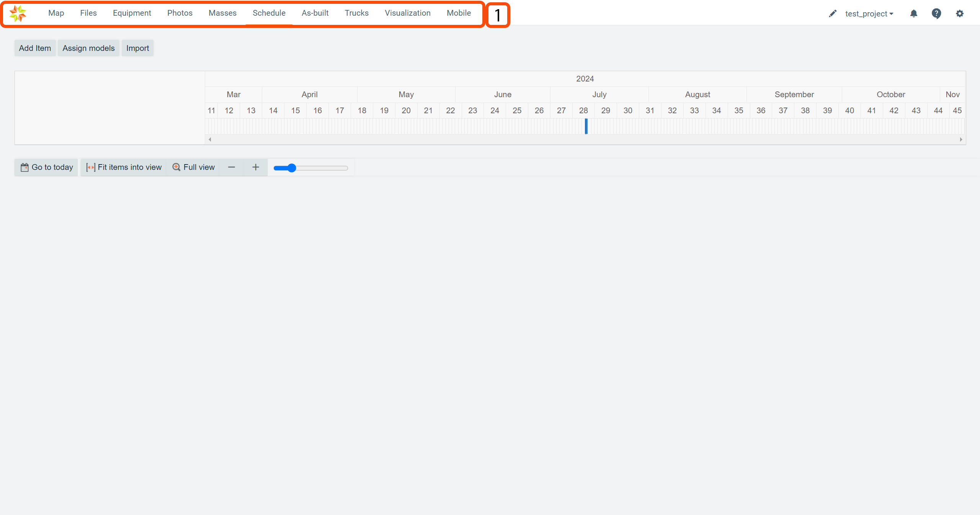Click Full view magnifier button
980x515 pixels.
pyautogui.click(x=193, y=167)
